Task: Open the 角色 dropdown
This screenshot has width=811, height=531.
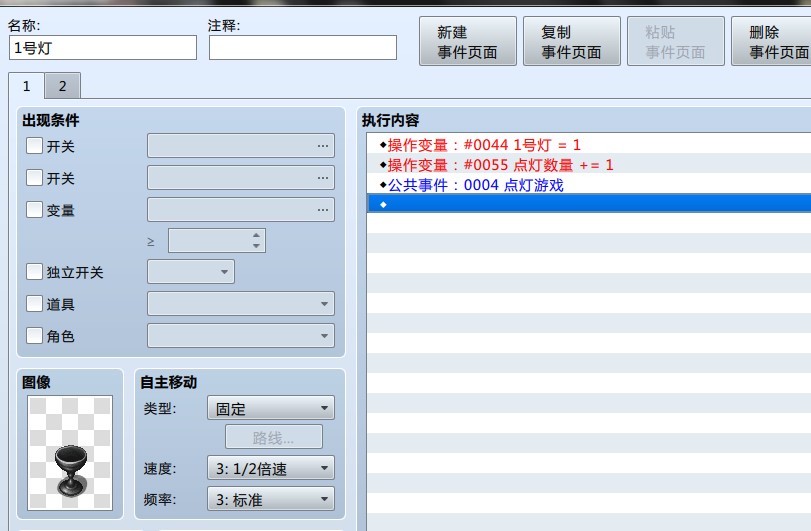Action: pos(241,336)
